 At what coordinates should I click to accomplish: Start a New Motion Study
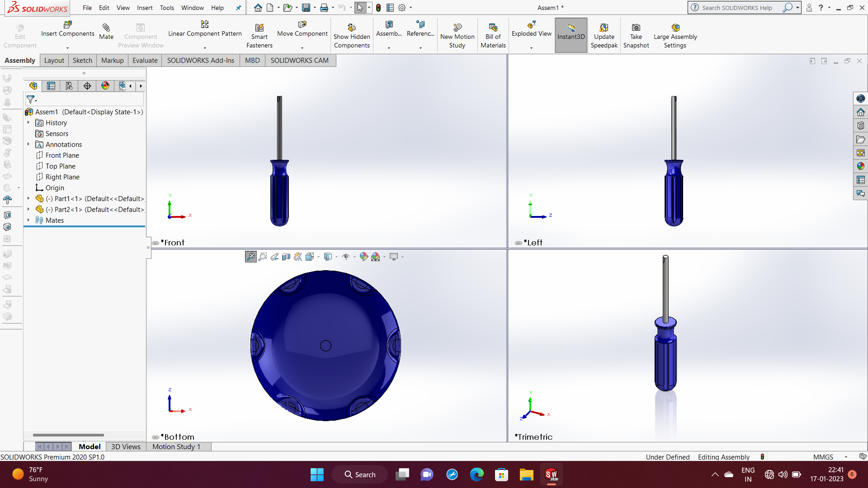(x=457, y=35)
